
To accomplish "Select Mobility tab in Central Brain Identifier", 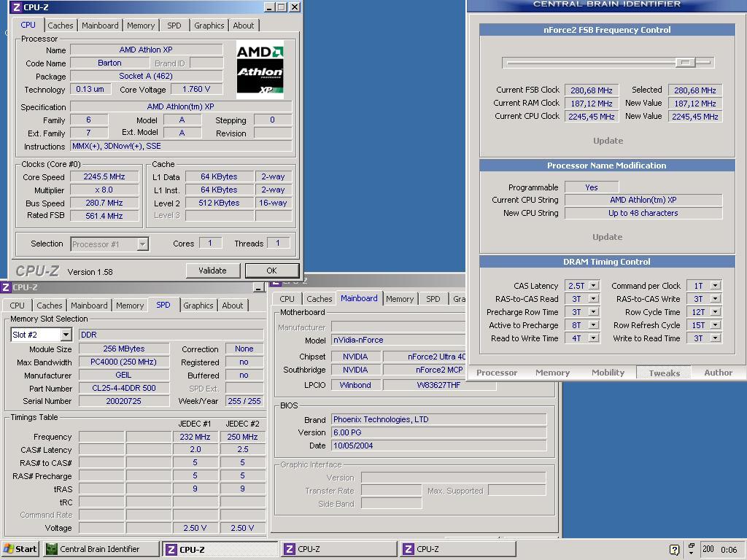I will point(608,373).
